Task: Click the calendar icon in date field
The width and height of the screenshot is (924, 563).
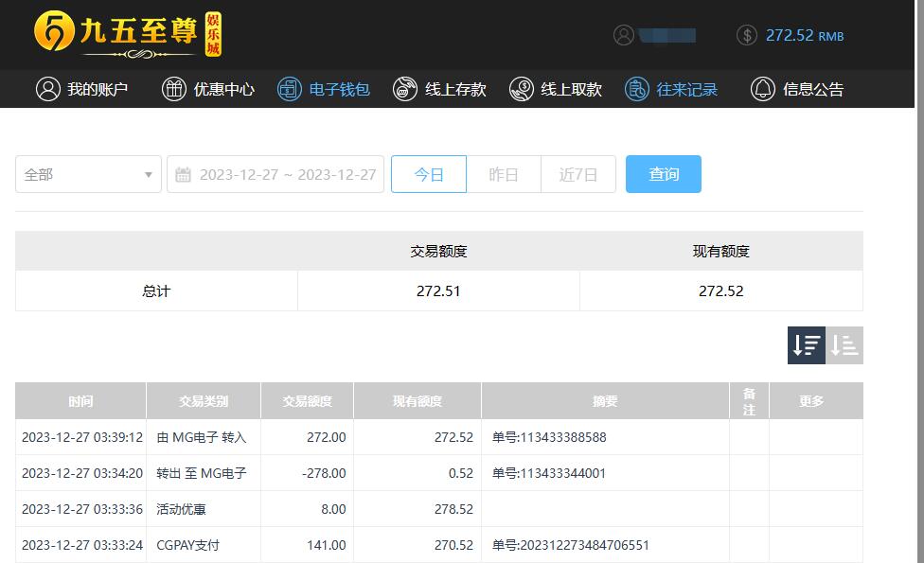Action: pyautogui.click(x=184, y=175)
